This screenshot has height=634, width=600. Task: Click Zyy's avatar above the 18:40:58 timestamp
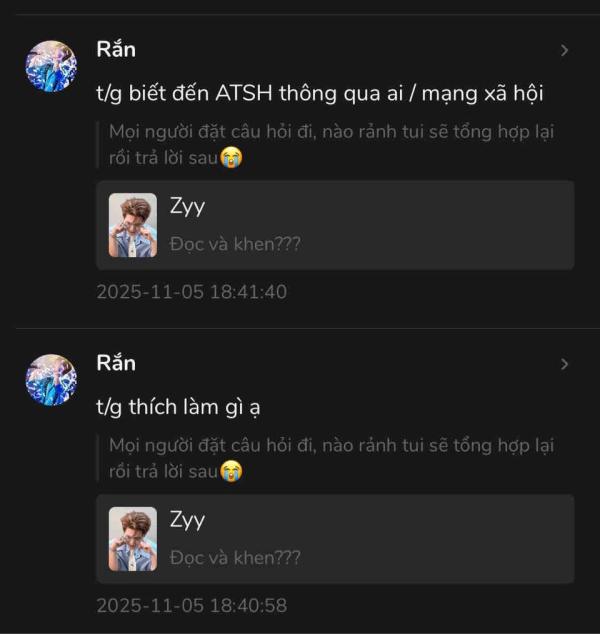click(132, 539)
